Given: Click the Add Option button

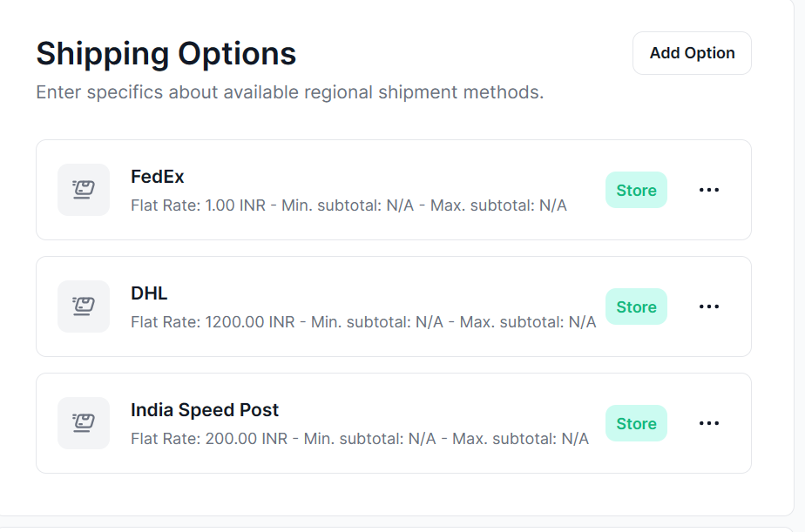Looking at the screenshot, I should [x=692, y=53].
